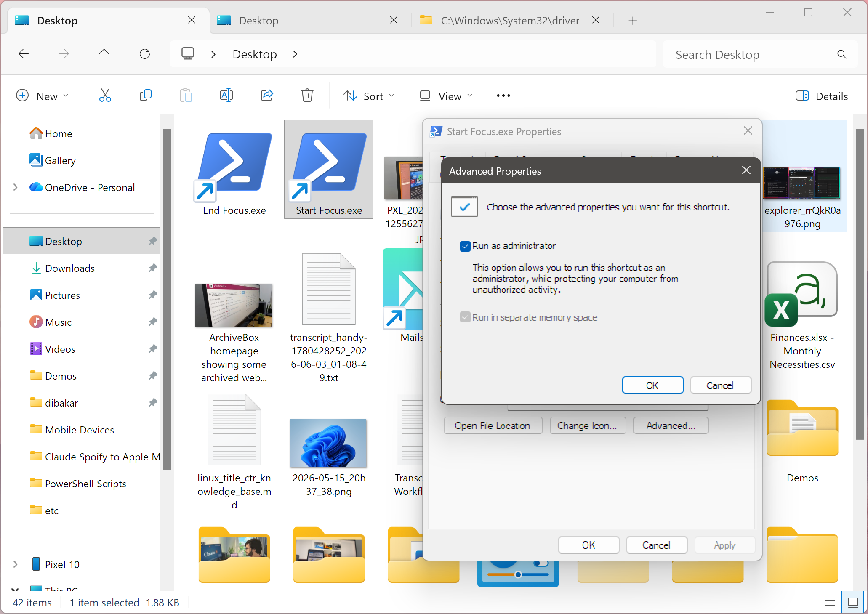Click OK in Advanced Properties dialog
Viewport: 868px width, 614px height.
pyautogui.click(x=652, y=385)
